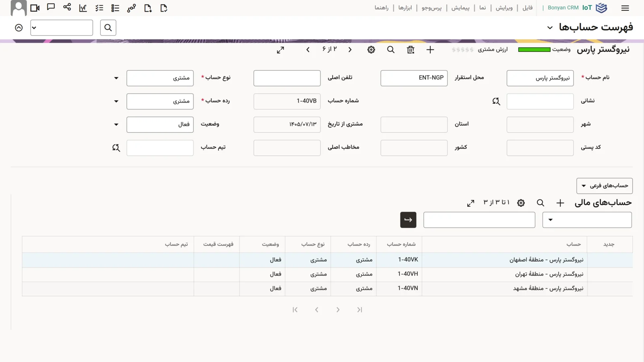Set ارزش مشتری dollar rating
Image resolution: width=644 pixels, height=362 pixels.
[x=462, y=50]
